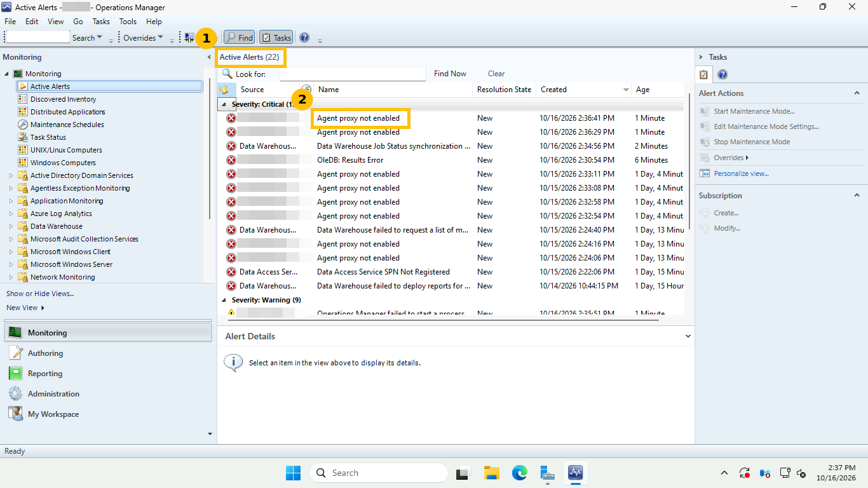Viewport: 868px width, 488px height.
Task: Open the Go menu
Action: pos(78,22)
